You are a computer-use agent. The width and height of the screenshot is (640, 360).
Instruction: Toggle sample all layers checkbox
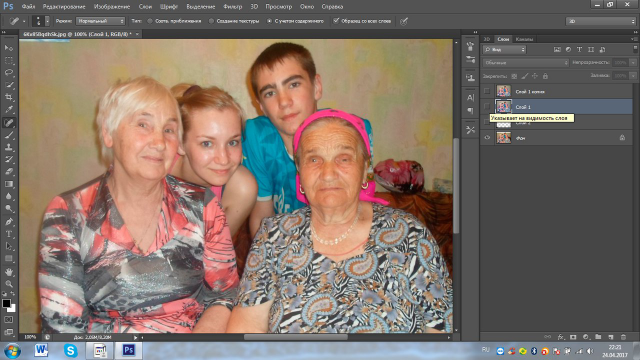(336, 21)
